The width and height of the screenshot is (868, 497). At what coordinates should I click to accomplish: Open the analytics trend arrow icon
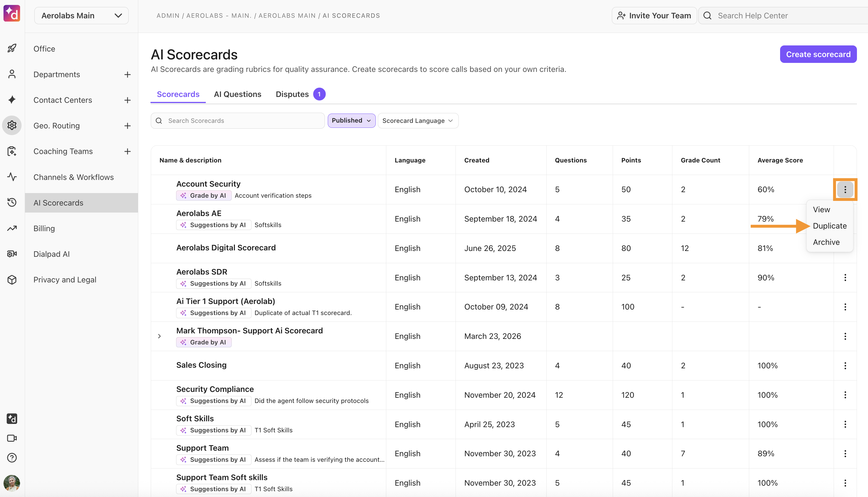tap(12, 228)
